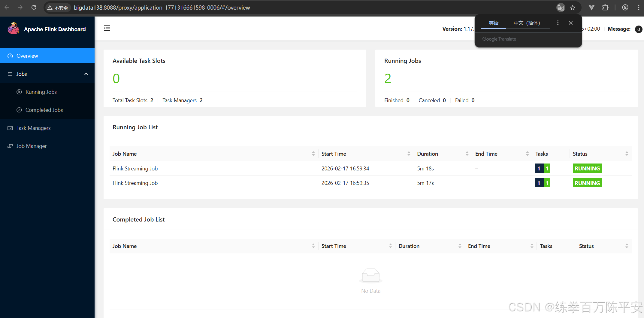This screenshot has width=644, height=318.
Task: Click the Overview dashboard icon in sidebar
Action: click(10, 56)
